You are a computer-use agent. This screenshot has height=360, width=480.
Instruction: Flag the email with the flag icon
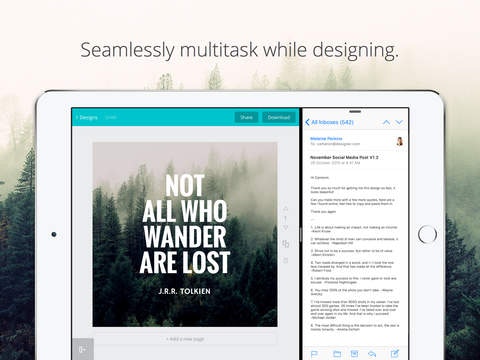(314, 354)
